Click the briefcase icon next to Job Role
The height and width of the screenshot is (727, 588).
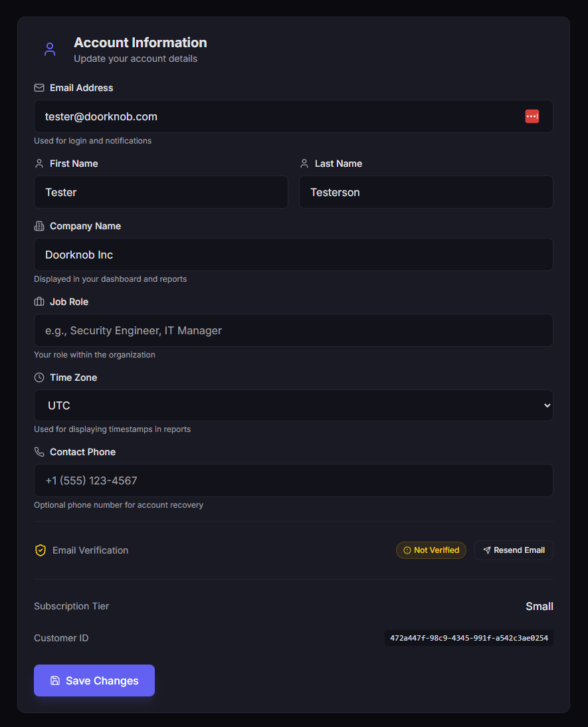click(39, 301)
